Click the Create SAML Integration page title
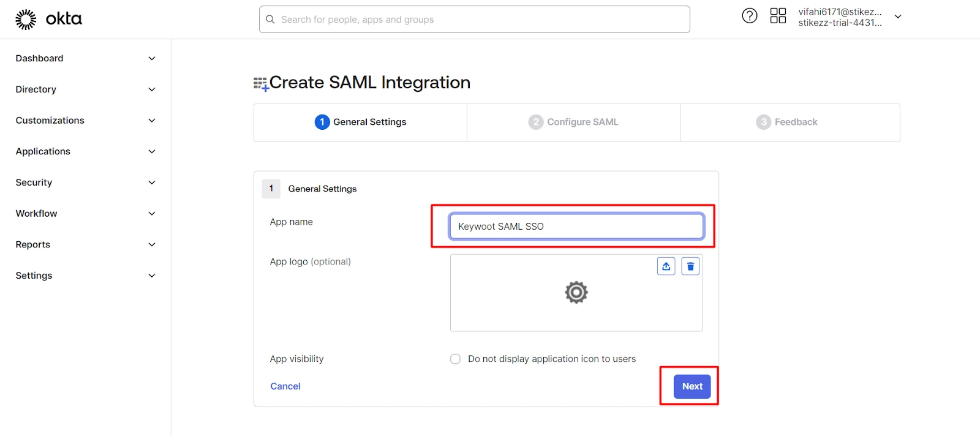This screenshot has height=436, width=980. pyautogui.click(x=370, y=83)
